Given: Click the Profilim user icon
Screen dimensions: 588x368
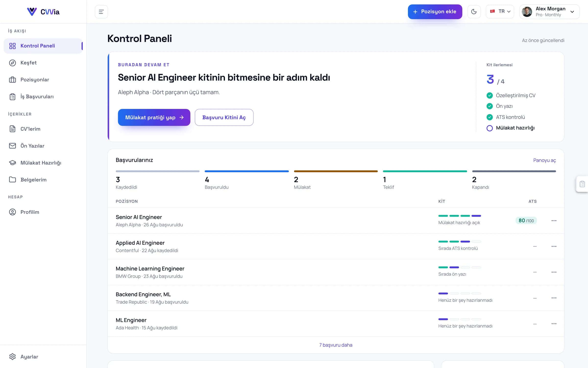Looking at the screenshot, I should pos(12,212).
